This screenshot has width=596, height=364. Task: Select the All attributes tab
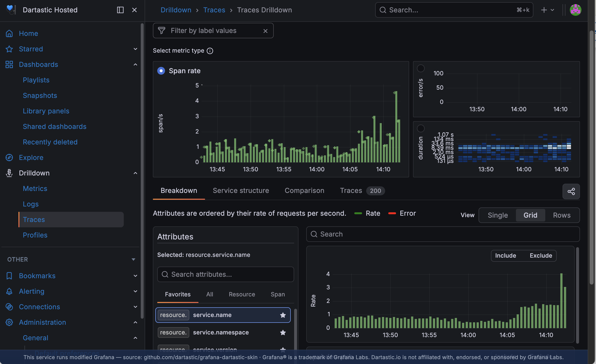(x=210, y=294)
